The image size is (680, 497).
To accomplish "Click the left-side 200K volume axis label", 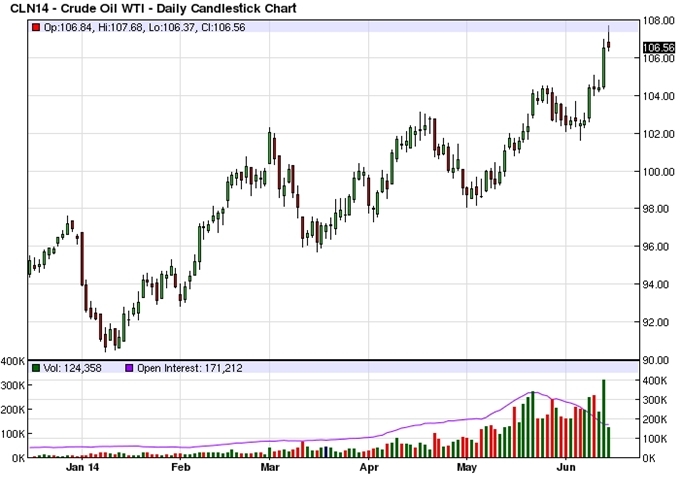I will 13,409.
